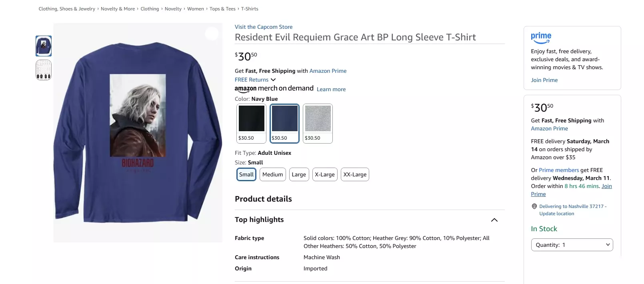Image resolution: width=644 pixels, height=284 pixels.
Task: Click the delivery location pin icon
Action: 534,206
